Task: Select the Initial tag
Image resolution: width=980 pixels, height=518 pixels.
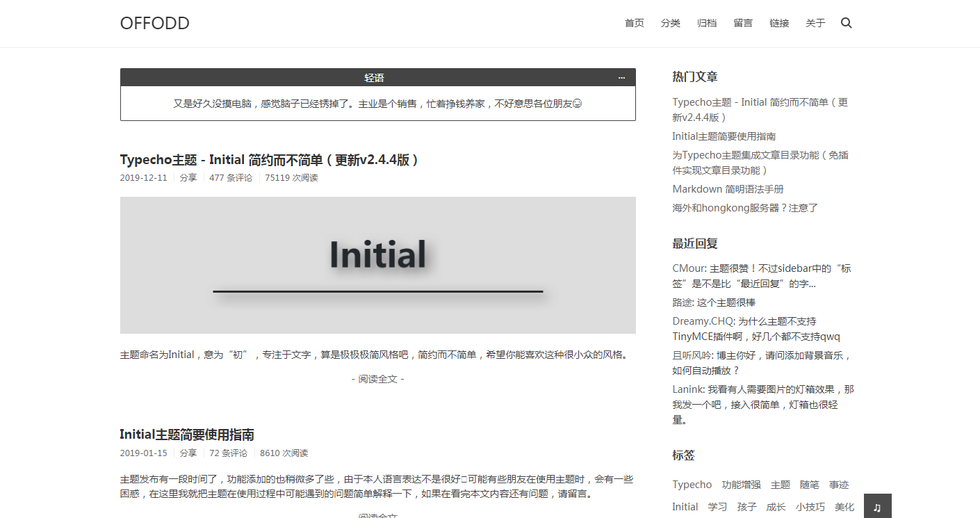Action: [685, 507]
